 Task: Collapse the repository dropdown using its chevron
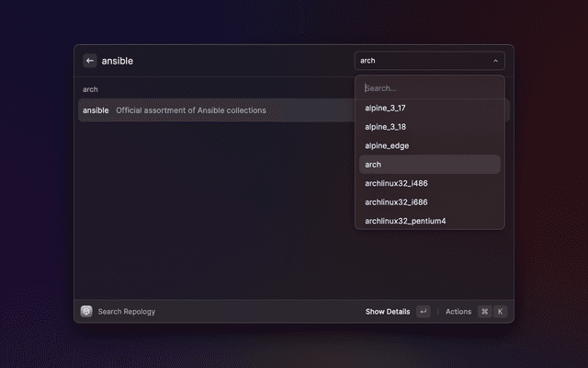pyautogui.click(x=496, y=61)
